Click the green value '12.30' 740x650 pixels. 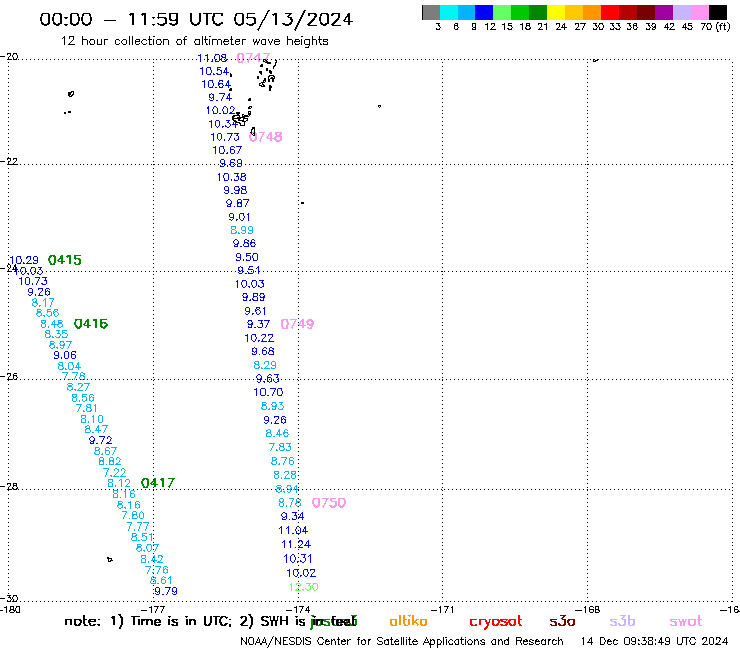point(303,587)
